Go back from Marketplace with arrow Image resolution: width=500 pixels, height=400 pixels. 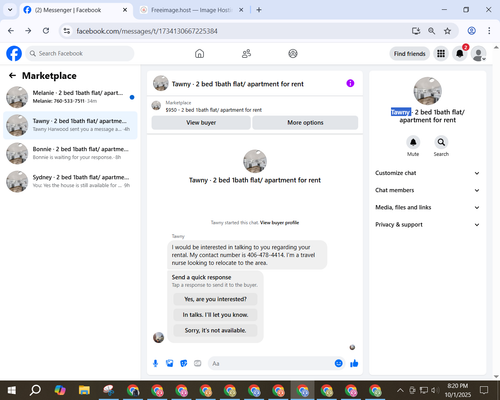click(x=12, y=76)
